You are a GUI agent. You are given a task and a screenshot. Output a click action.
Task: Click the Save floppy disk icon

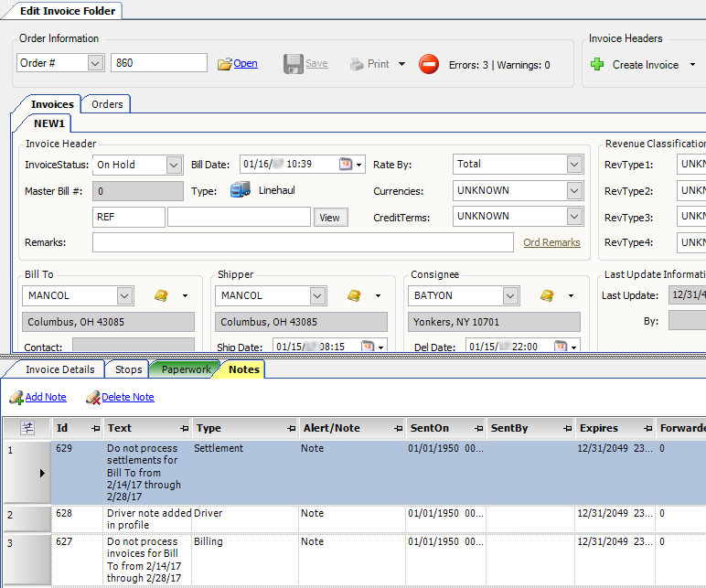pyautogui.click(x=294, y=64)
